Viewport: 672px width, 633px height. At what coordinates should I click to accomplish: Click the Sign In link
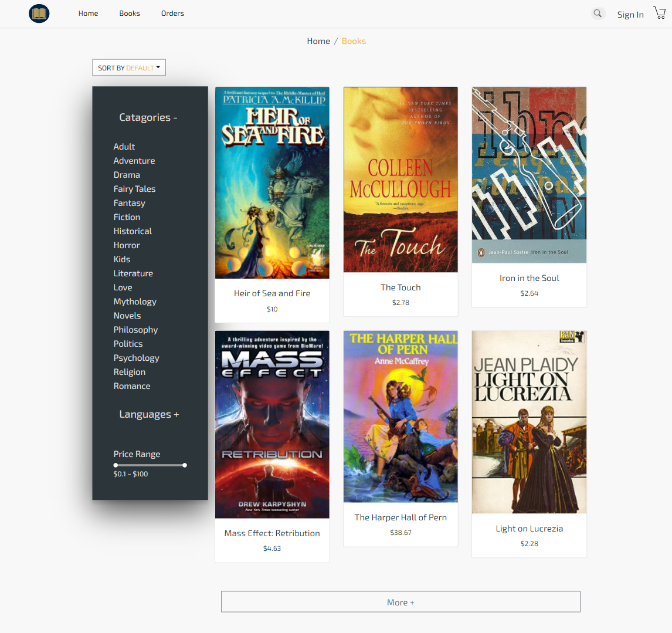[x=630, y=15]
